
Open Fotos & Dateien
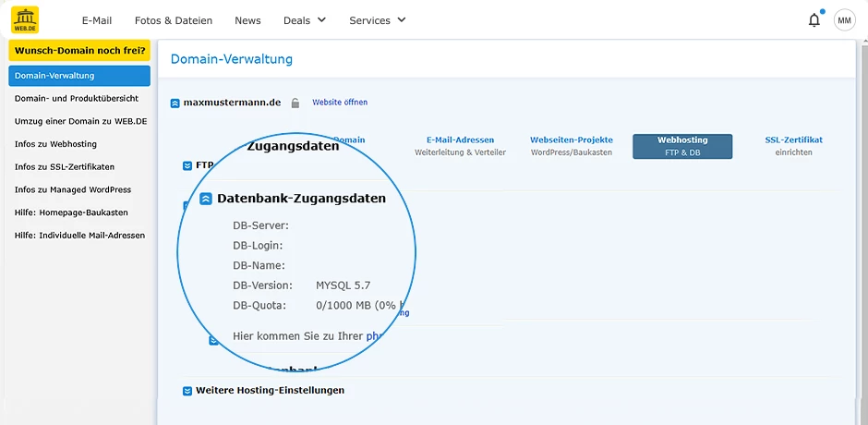pyautogui.click(x=174, y=20)
